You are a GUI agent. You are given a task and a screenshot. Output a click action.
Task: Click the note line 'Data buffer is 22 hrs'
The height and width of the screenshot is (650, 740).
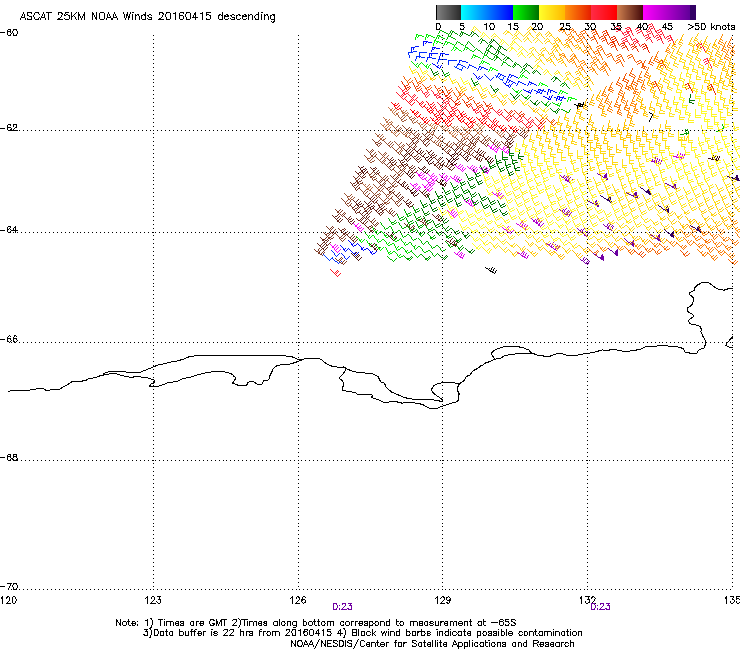[205, 633]
